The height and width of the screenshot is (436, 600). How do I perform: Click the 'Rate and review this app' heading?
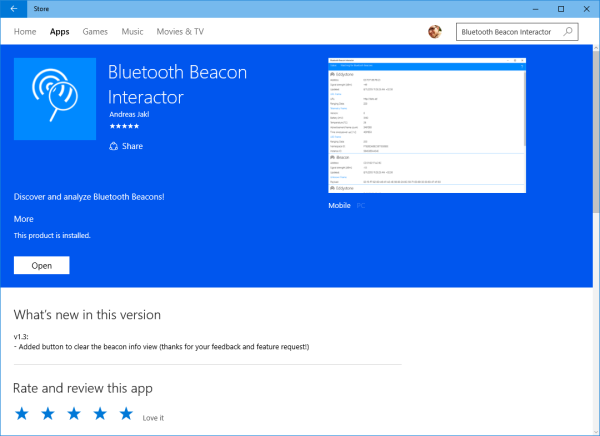click(x=83, y=388)
